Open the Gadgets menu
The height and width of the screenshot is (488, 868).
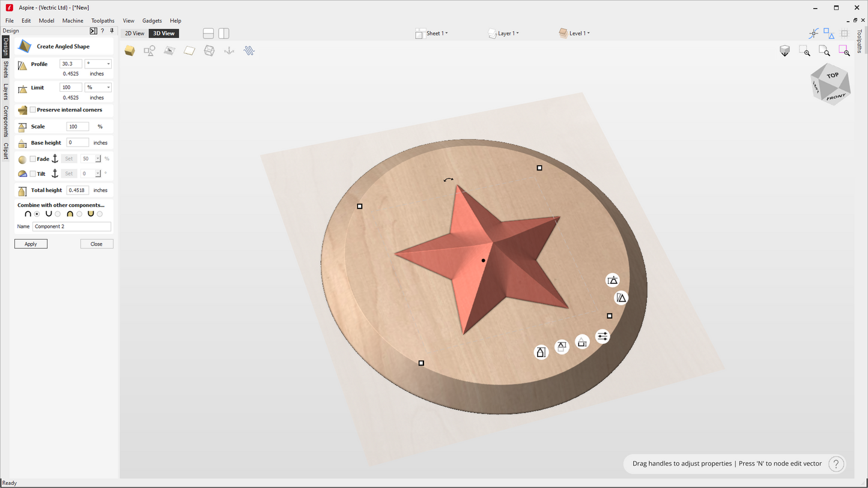coord(152,20)
